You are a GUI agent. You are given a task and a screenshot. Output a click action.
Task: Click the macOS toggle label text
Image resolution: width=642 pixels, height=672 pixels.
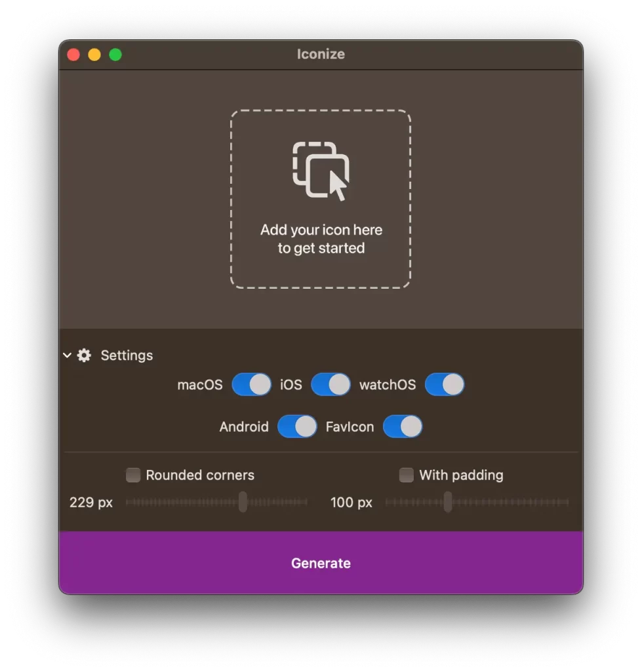(x=200, y=385)
